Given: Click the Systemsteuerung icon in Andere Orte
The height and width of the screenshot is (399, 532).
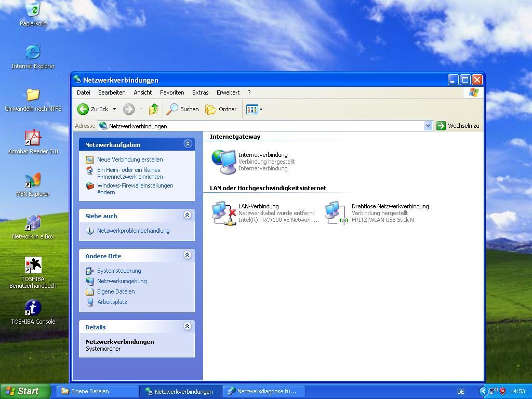Looking at the screenshot, I should (x=89, y=271).
